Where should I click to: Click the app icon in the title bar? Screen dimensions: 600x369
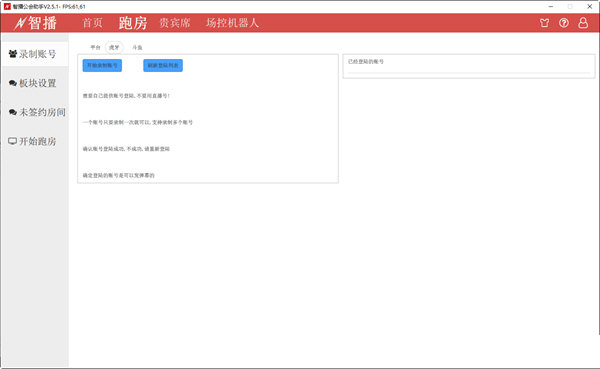pyautogui.click(x=7, y=7)
